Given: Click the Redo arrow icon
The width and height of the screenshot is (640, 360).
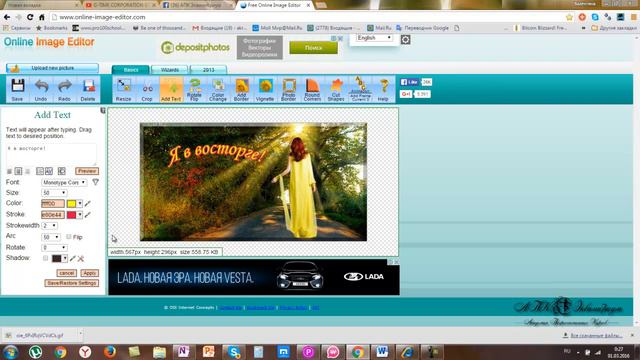Looking at the screenshot, I should point(64,89).
